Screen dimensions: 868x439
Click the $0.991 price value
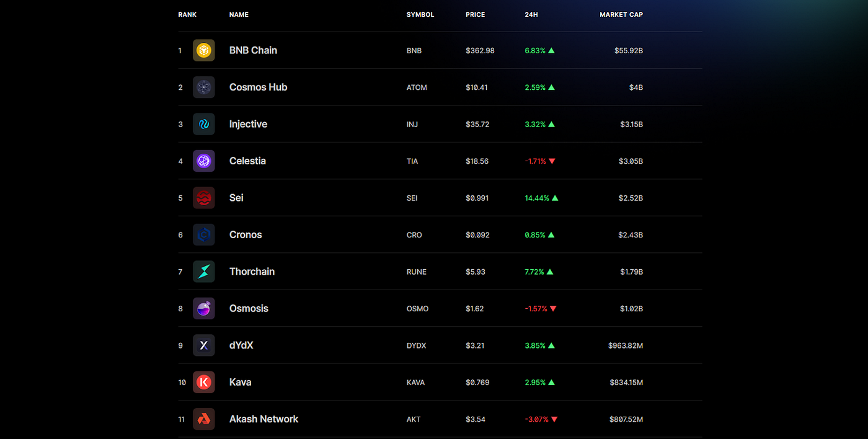(x=477, y=198)
